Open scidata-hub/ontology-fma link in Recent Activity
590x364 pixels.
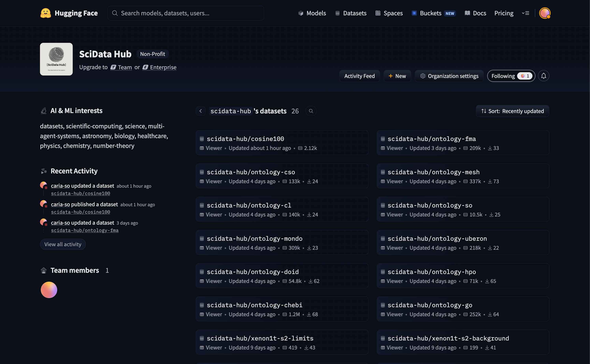[85, 230]
